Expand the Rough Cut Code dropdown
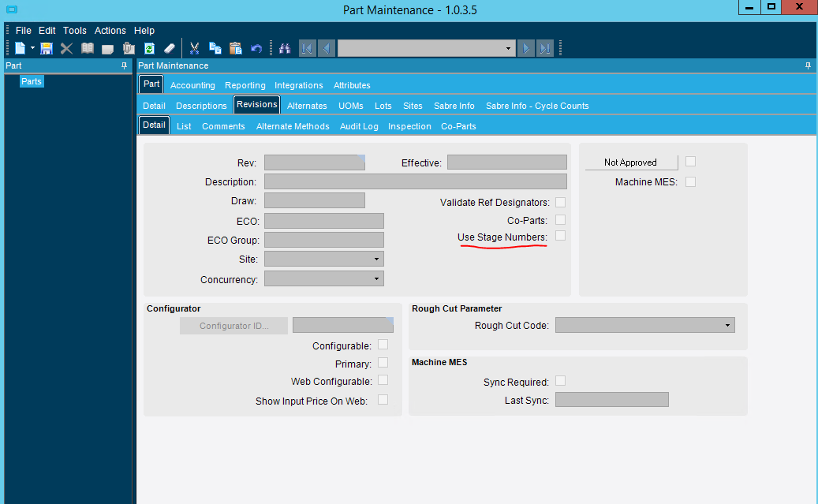The width and height of the screenshot is (818, 504). [x=727, y=324]
